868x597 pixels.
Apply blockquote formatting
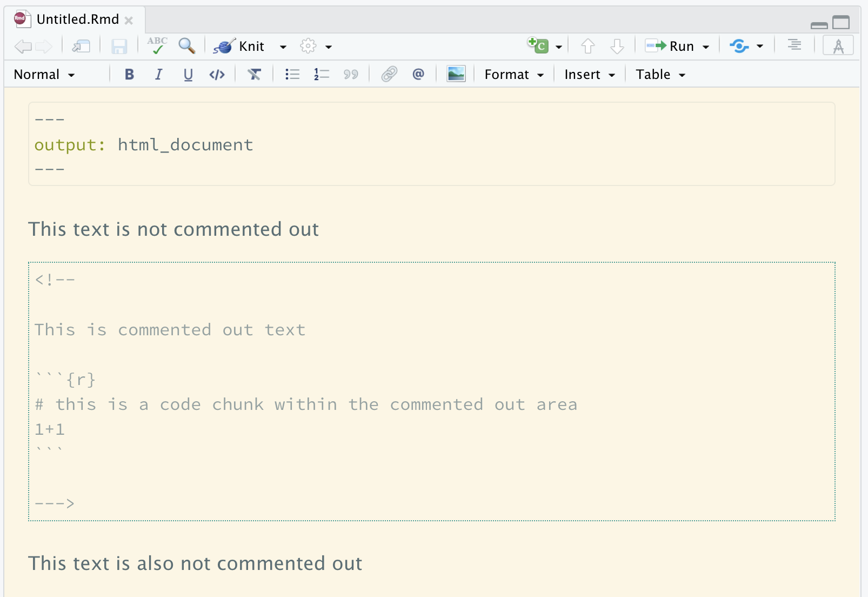click(350, 74)
